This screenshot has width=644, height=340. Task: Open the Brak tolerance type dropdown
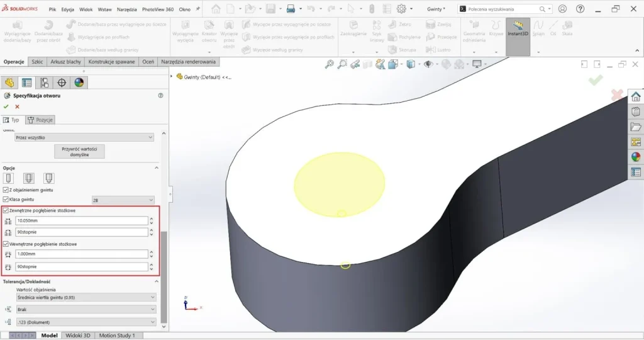coord(86,309)
